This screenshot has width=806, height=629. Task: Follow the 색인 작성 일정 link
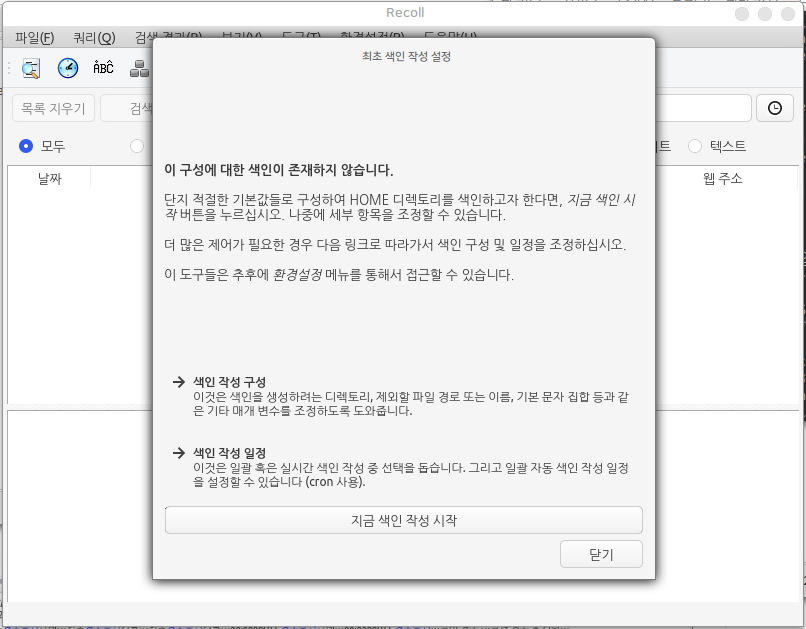(x=229, y=453)
